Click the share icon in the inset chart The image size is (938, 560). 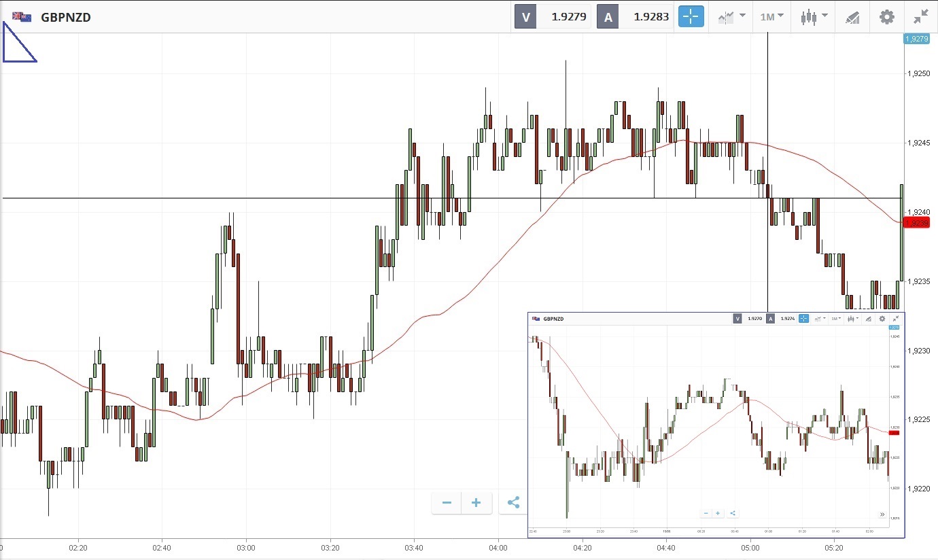(x=733, y=513)
